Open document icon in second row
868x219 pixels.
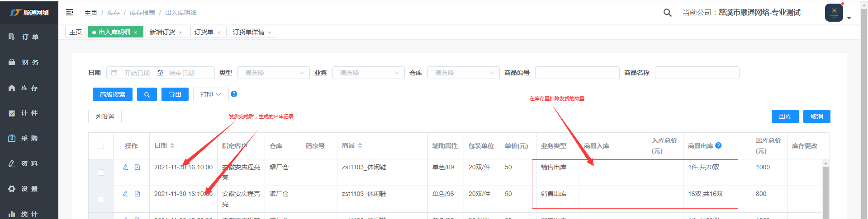coord(138,194)
